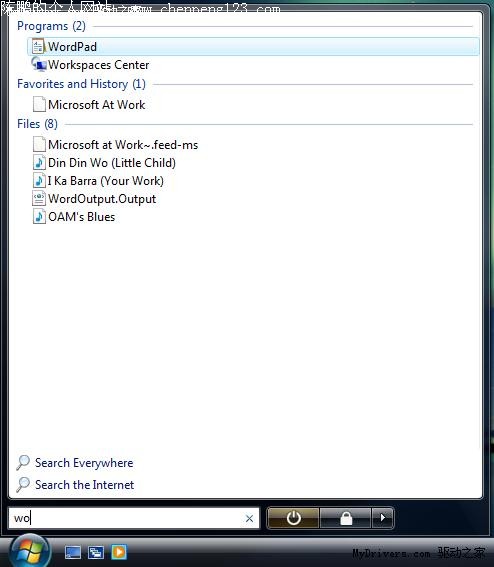Click the Windows Start orb
Viewport: 494px width, 567px height.
[x=29, y=551]
